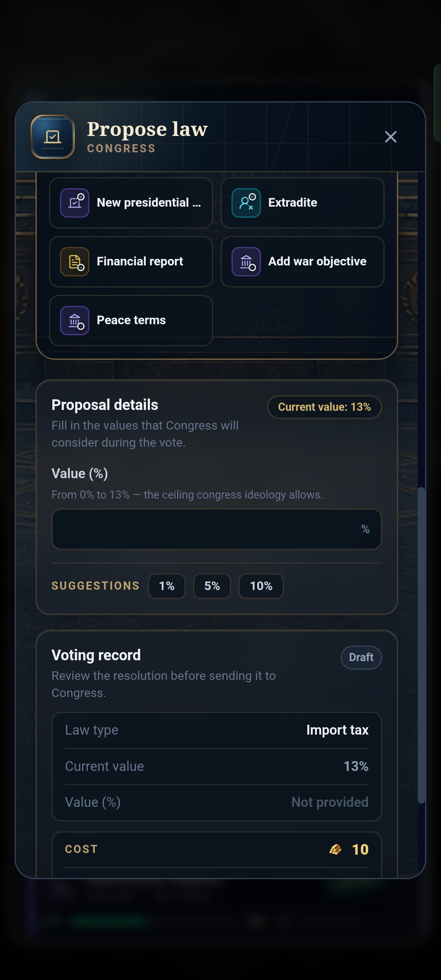Close the Propose law dialog
The width and height of the screenshot is (441, 980).
pyautogui.click(x=391, y=137)
